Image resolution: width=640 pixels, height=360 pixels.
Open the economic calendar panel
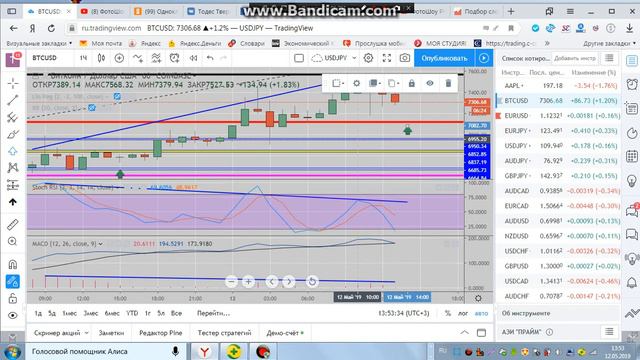coord(632,156)
